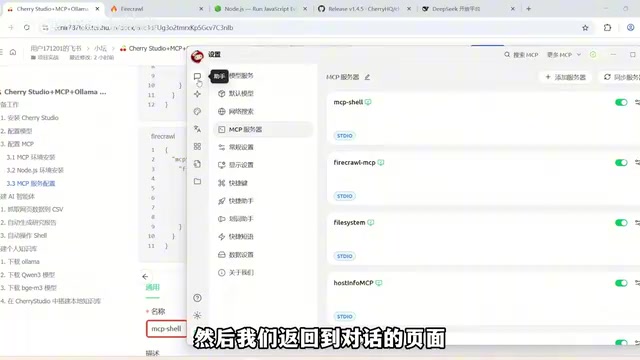Click the 搜索 MCP search button
Image resolution: width=640 pixels, height=360 pixels.
521,55
